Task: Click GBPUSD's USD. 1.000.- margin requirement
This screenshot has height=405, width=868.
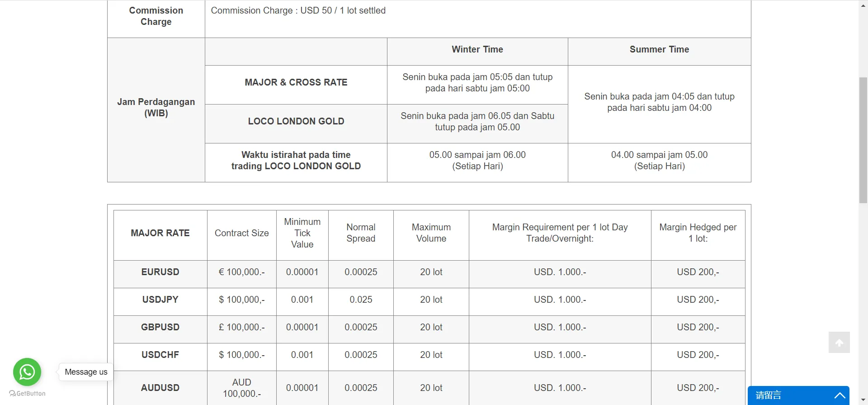Action: coord(560,327)
